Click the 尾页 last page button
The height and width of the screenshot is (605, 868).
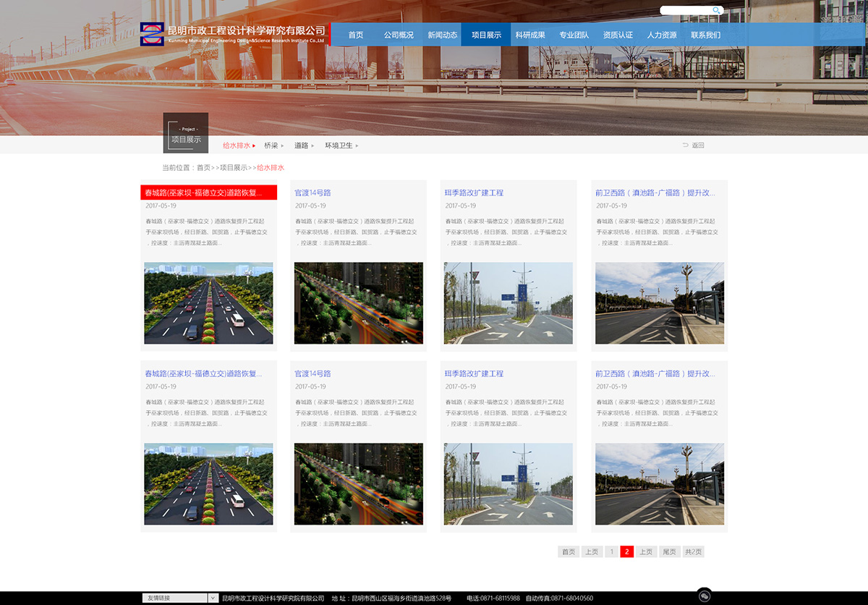tap(669, 551)
